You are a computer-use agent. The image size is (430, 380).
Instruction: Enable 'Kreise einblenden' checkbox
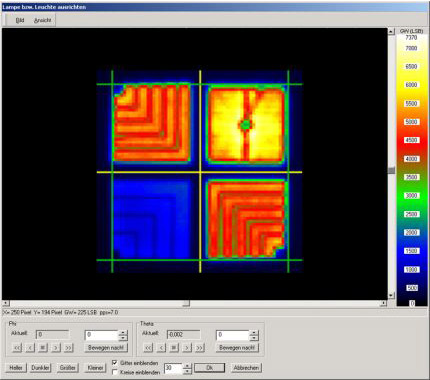[115, 372]
